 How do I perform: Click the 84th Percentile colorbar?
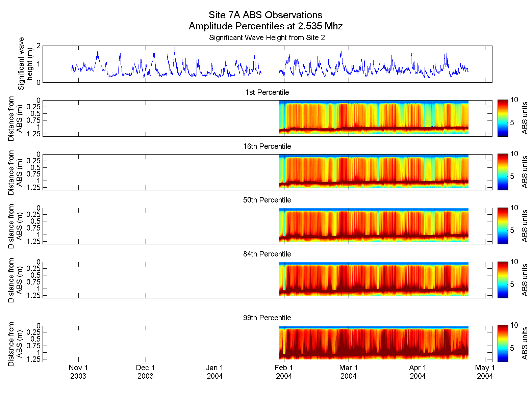[503, 280]
